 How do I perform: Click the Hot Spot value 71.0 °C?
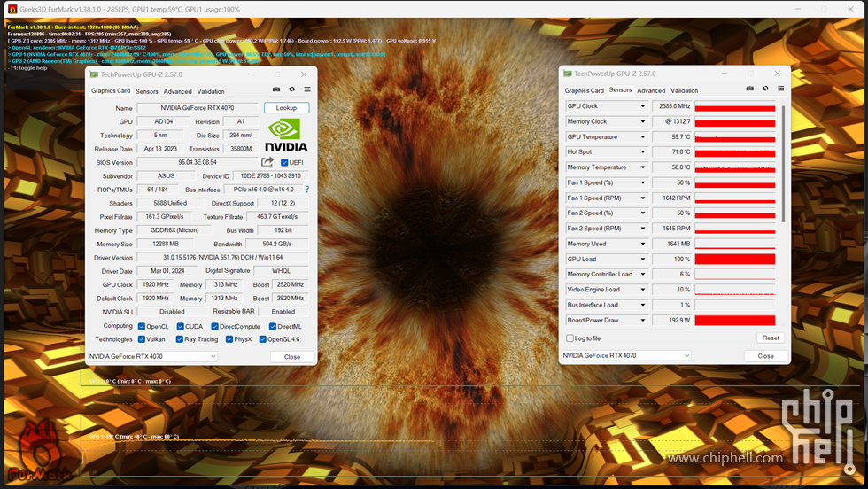(x=672, y=151)
